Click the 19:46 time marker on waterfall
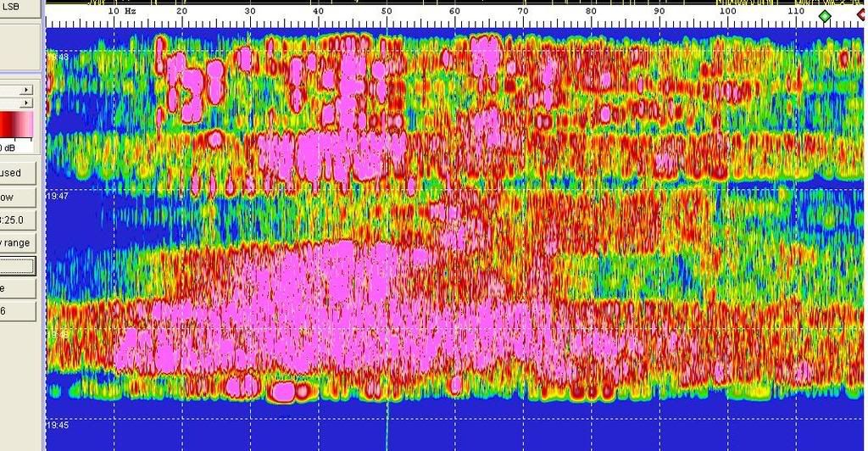868x451 pixels. pos(58,335)
